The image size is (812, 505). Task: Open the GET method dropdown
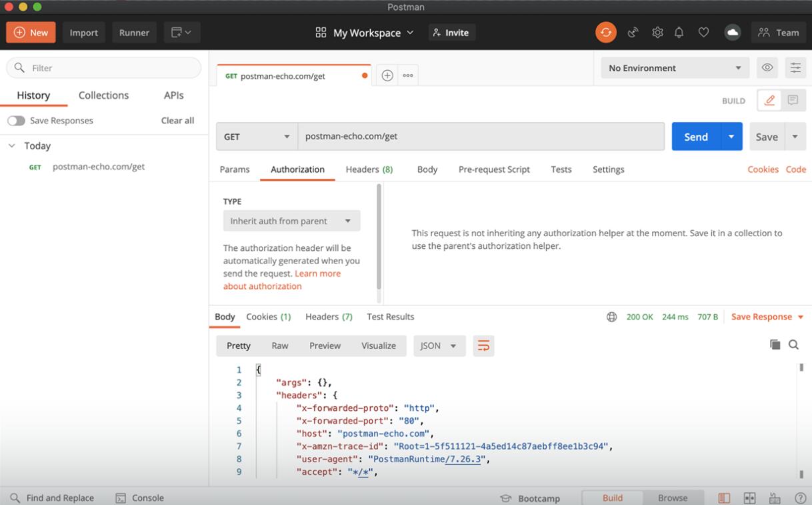(257, 136)
